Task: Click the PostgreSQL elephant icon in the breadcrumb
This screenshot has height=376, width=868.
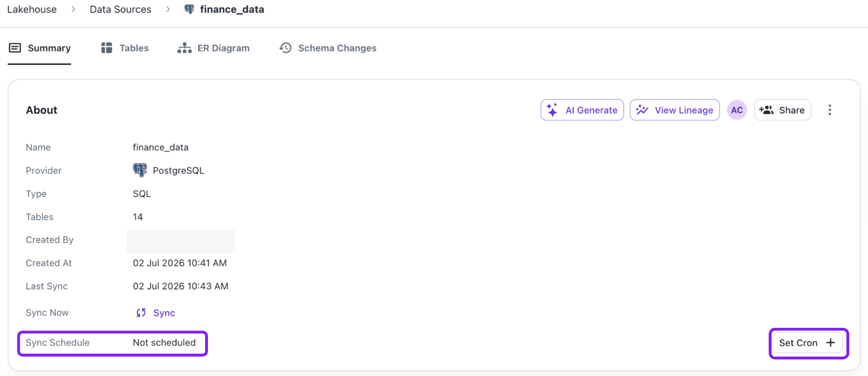Action: 189,9
